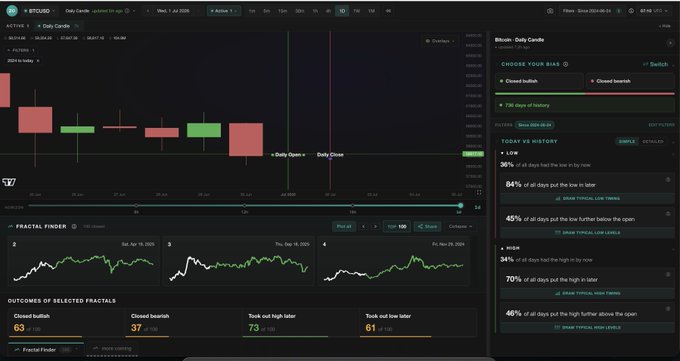Select the 1D timeframe
The height and width of the screenshot is (361, 680).
[x=342, y=11]
